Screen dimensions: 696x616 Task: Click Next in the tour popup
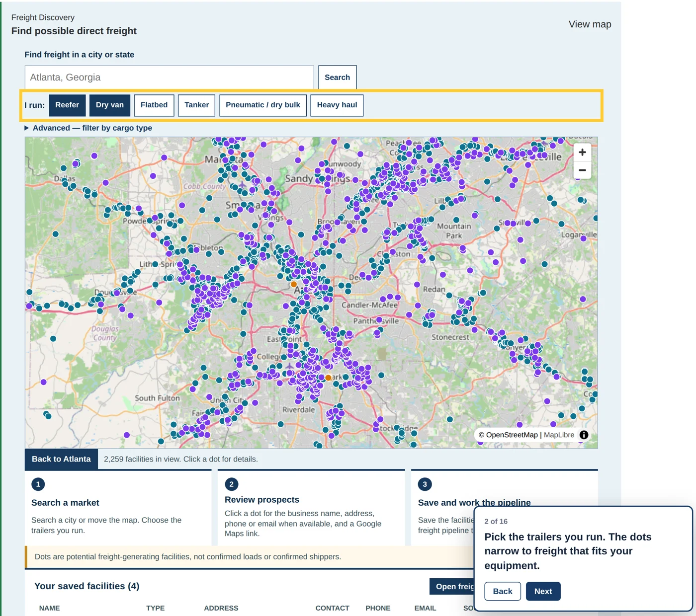pyautogui.click(x=543, y=591)
